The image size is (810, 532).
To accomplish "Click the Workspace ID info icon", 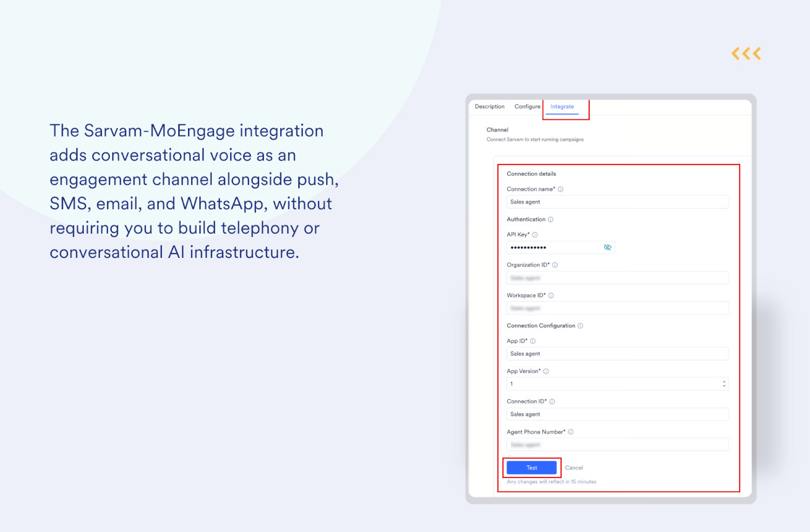I will (551, 296).
